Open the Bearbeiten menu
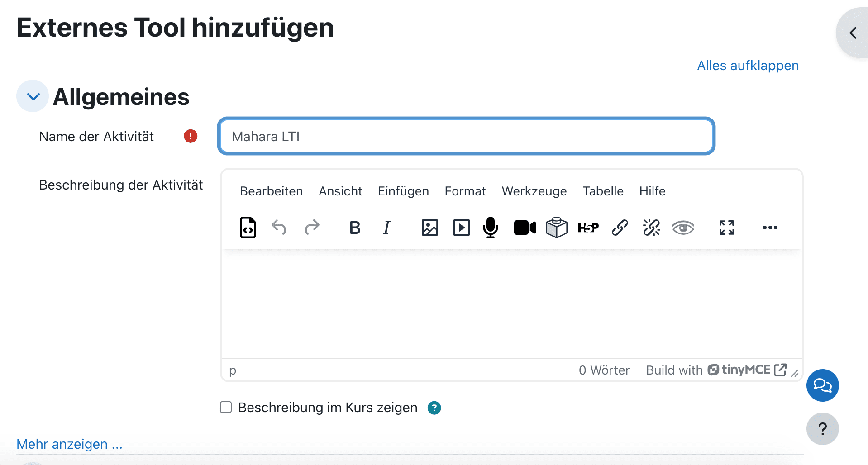The height and width of the screenshot is (465, 868). pos(271,191)
